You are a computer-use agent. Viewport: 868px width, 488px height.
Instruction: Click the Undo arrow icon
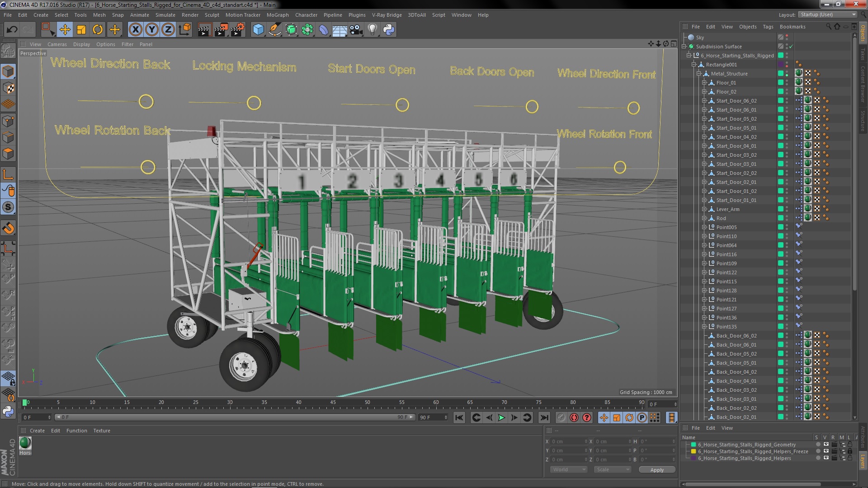(x=12, y=30)
